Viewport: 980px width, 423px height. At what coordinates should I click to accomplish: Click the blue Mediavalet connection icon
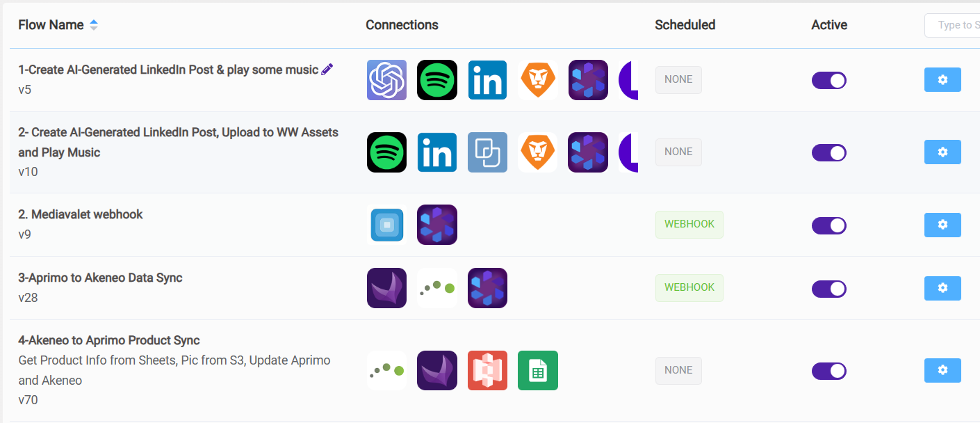pyautogui.click(x=386, y=225)
